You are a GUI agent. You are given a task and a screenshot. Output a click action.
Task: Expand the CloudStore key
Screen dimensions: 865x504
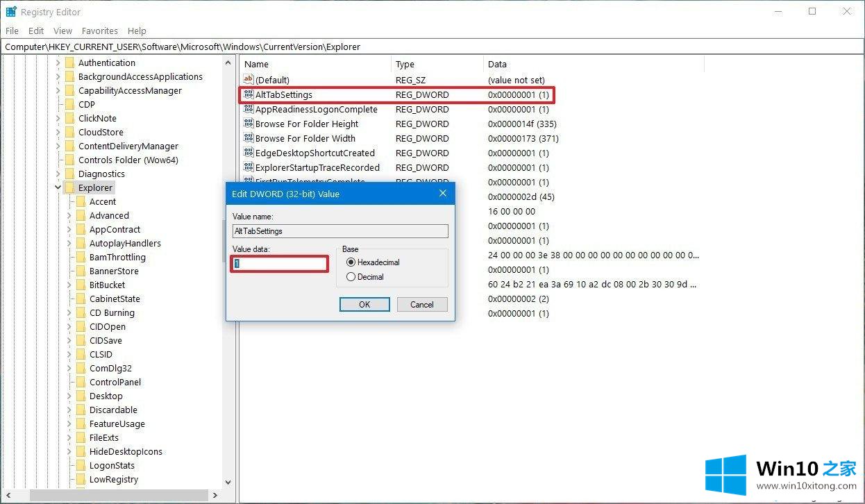58,132
